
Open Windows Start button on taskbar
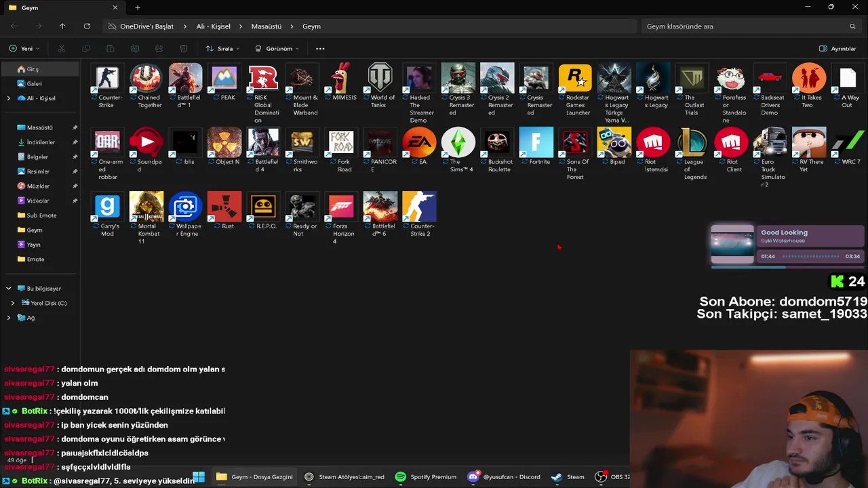coord(199,476)
